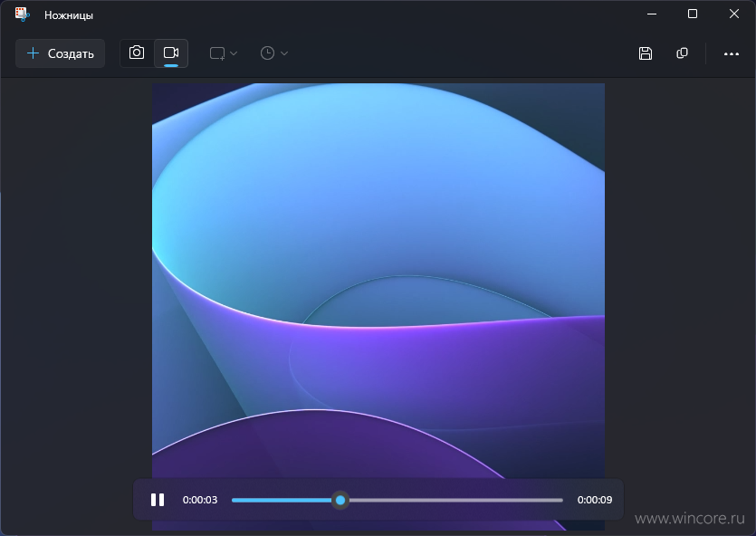Open the delay timer clock dropdown
This screenshot has height=536, width=756.
tap(273, 53)
